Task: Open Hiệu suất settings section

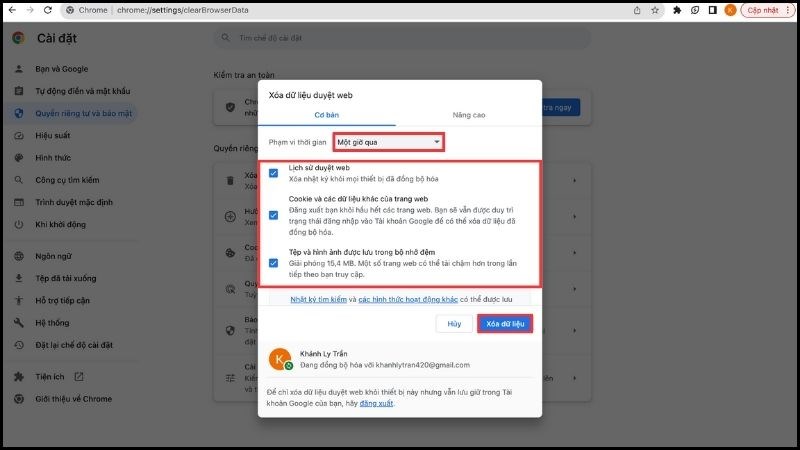Action: 53,135
